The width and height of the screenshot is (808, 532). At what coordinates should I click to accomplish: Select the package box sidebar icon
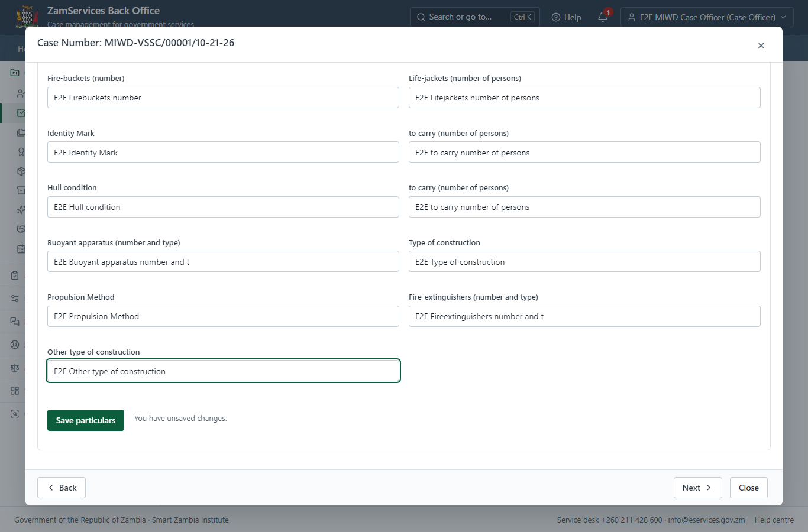click(21, 171)
